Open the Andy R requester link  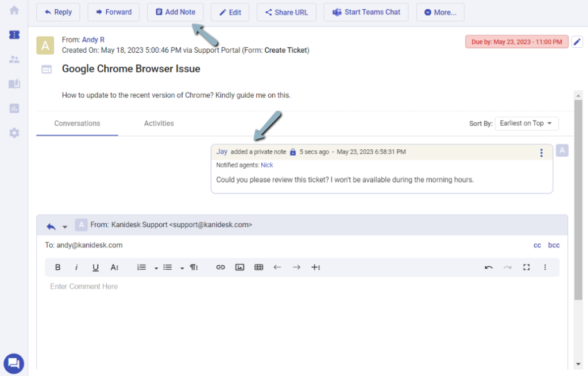(93, 40)
